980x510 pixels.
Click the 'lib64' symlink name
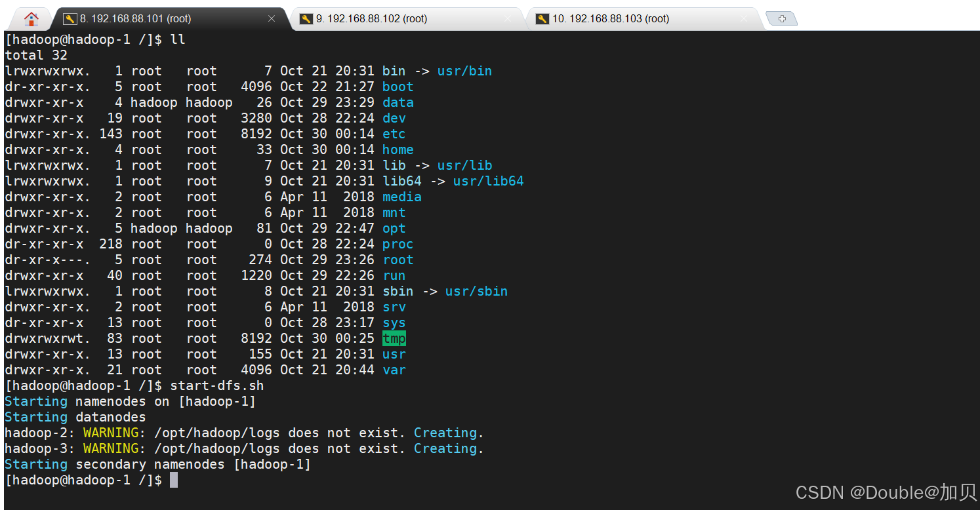point(402,181)
